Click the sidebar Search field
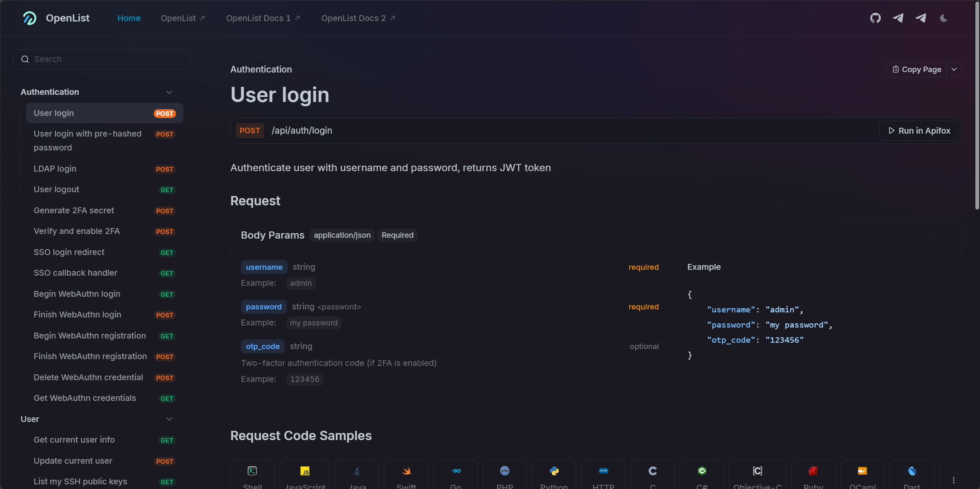Screen dimensions: 980x489 pos(101,59)
